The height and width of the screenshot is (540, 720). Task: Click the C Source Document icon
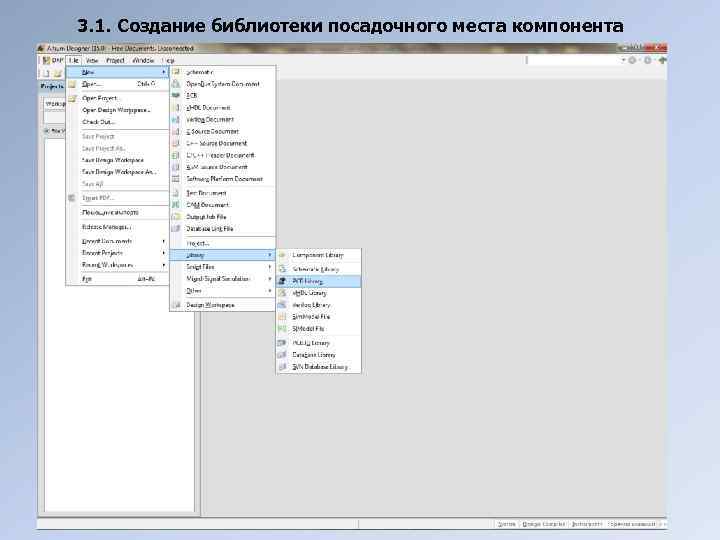tap(176, 131)
